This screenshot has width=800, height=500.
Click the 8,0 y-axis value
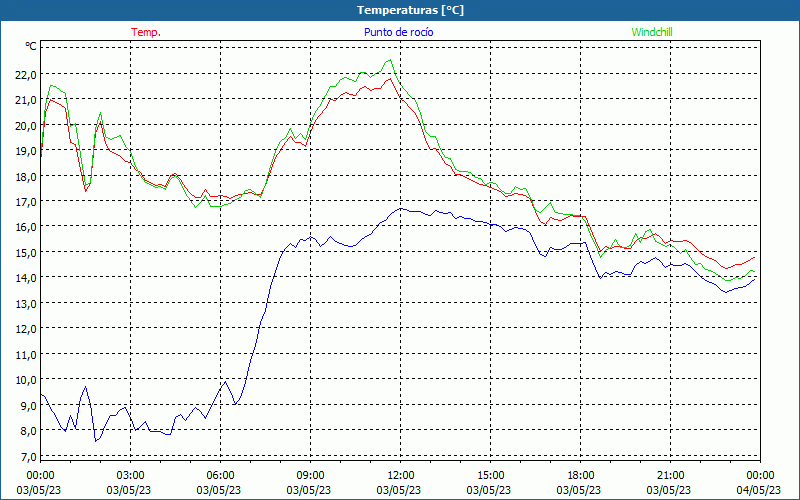tap(29, 431)
